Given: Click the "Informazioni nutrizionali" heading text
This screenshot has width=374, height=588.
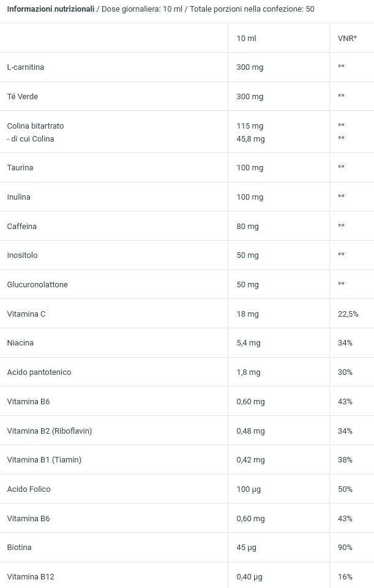Looking at the screenshot, I should [51, 9].
